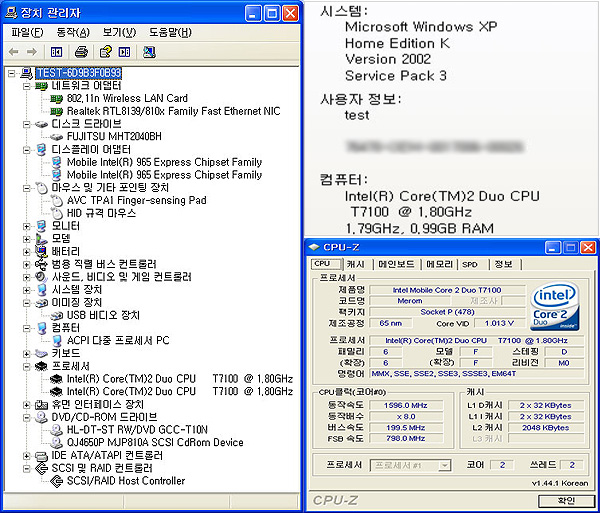Screen dimensions: 600x513
Task: Click the FSB 속도 value 798.0 MHz
Action: click(406, 438)
